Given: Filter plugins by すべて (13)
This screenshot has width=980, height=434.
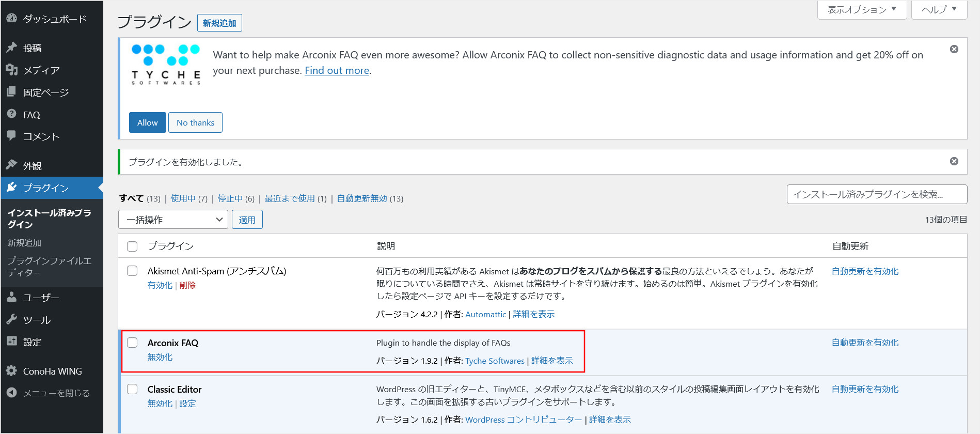Looking at the screenshot, I should (140, 198).
